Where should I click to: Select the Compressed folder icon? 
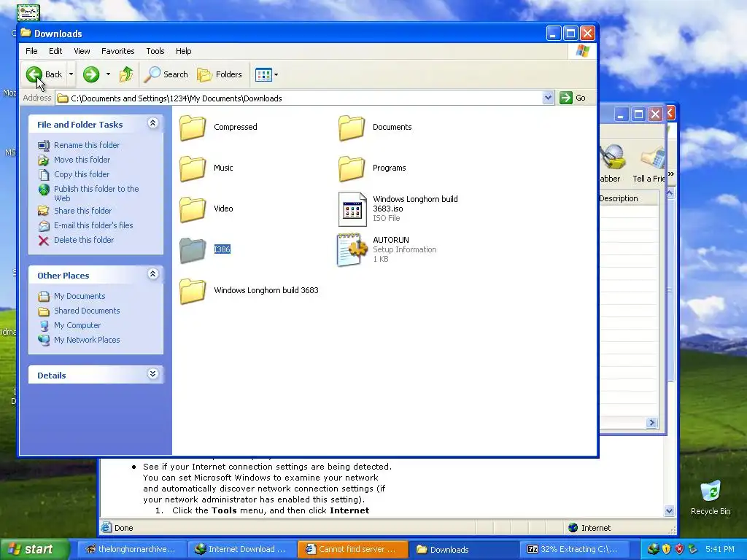[x=193, y=128]
